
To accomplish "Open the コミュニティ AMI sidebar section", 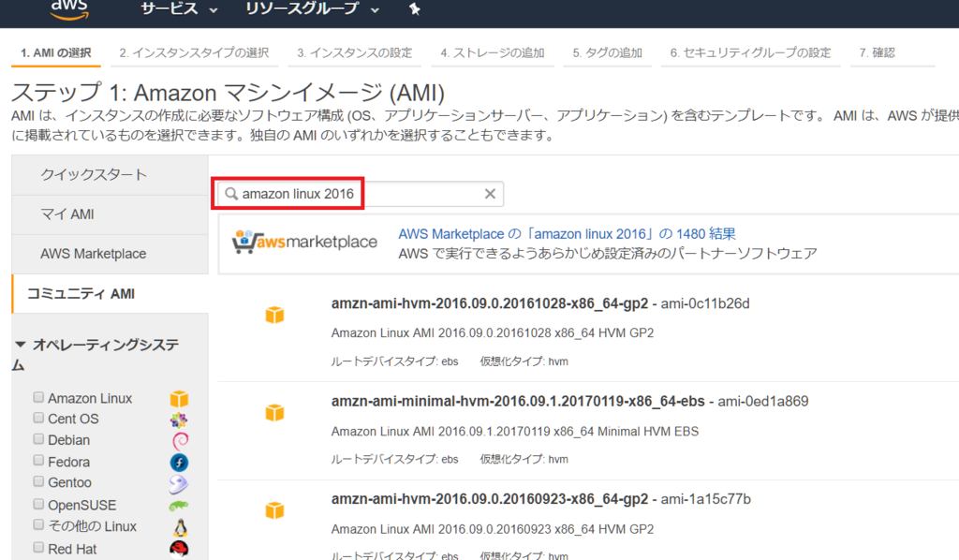I will 111,294.
